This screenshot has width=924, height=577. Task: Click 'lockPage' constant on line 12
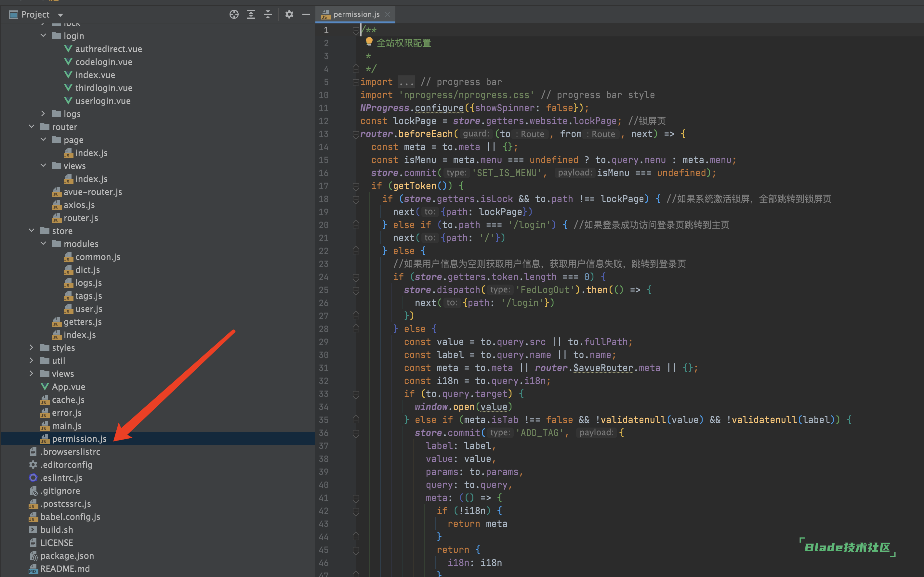click(414, 121)
